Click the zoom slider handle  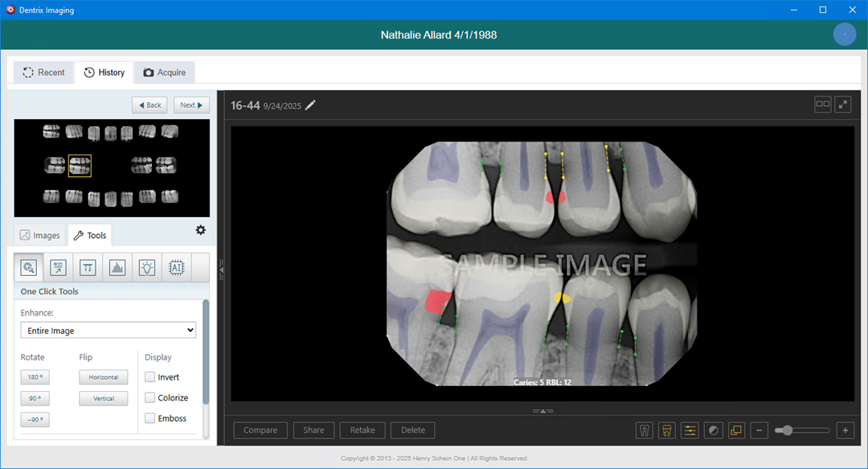pos(787,430)
